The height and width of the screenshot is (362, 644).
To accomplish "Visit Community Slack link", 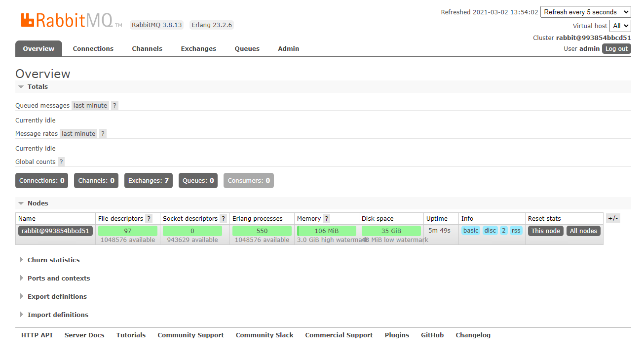I will click(x=265, y=335).
